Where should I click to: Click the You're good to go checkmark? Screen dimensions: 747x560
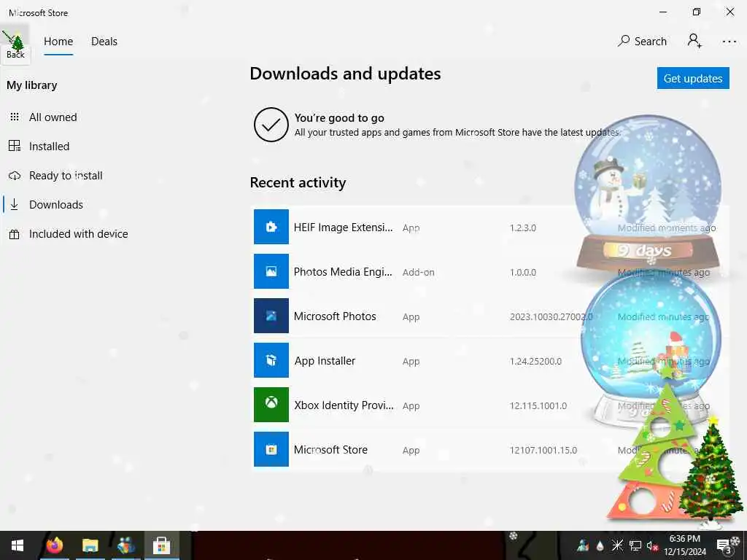(x=271, y=125)
